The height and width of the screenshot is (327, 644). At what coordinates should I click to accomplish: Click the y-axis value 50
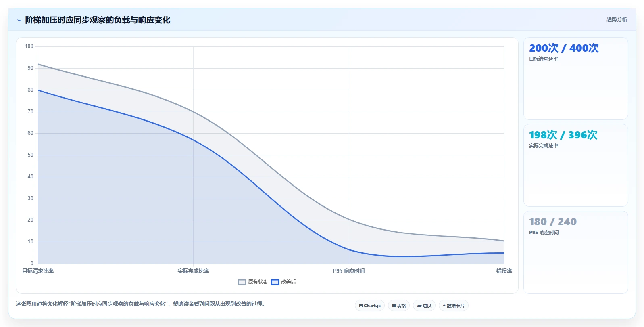30,155
